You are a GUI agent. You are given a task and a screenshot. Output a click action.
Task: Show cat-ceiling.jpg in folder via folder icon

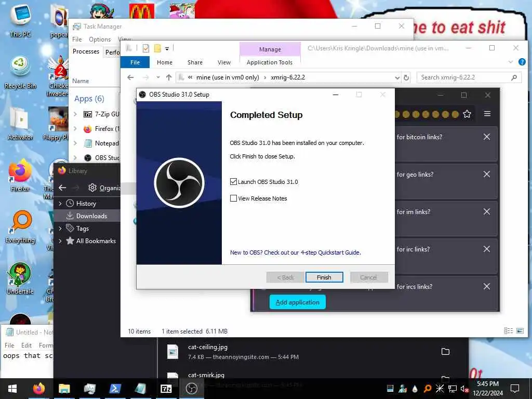click(x=445, y=352)
